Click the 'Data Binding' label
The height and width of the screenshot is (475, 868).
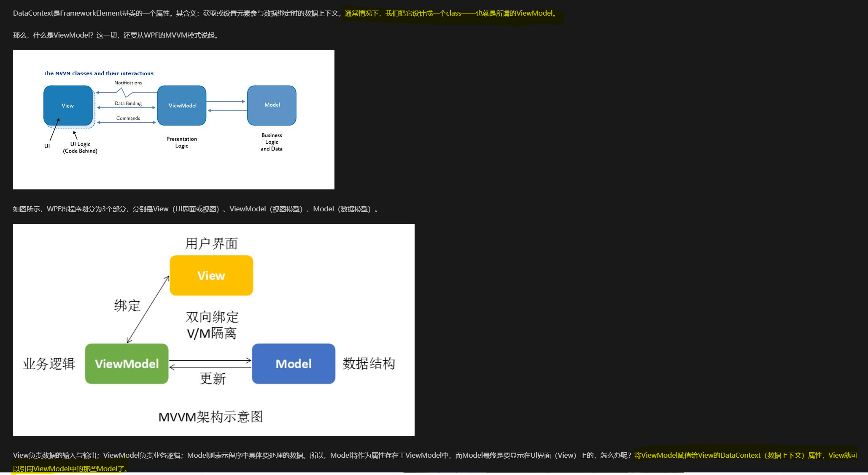click(128, 103)
